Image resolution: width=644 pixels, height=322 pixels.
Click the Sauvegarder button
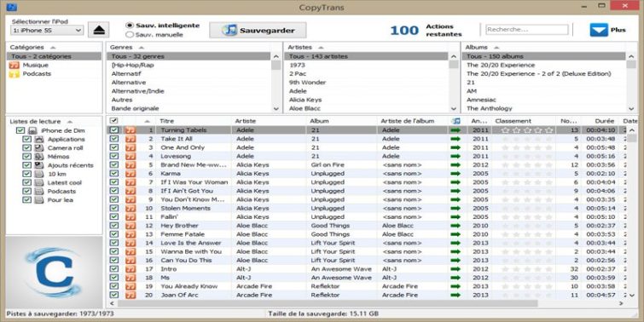258,31
